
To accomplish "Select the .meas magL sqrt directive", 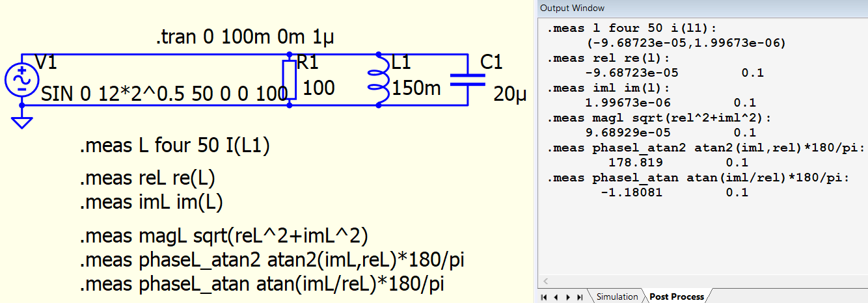I will pyautogui.click(x=225, y=237).
